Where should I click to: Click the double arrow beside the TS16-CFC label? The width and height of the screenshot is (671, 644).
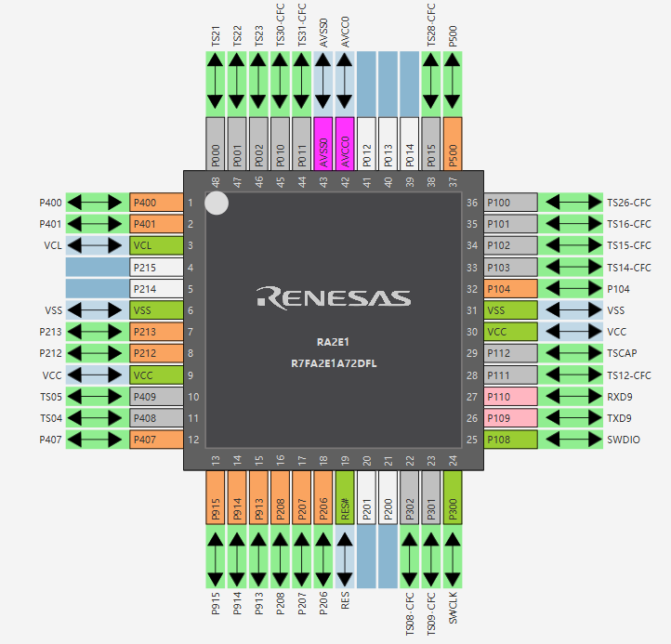point(573,224)
